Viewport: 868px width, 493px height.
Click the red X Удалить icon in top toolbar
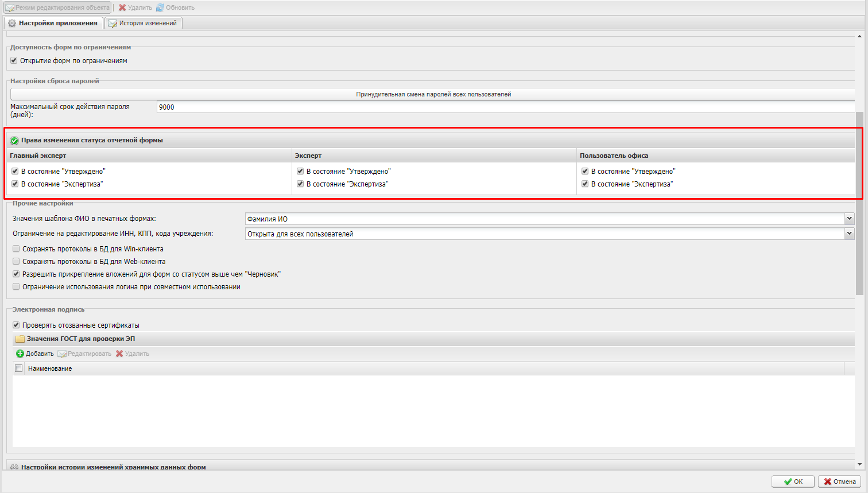[x=122, y=7]
